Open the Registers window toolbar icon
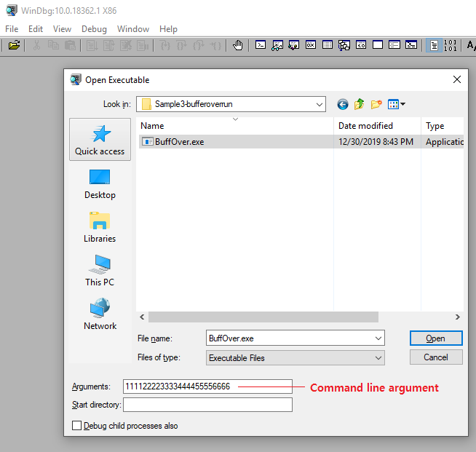 click(x=311, y=45)
